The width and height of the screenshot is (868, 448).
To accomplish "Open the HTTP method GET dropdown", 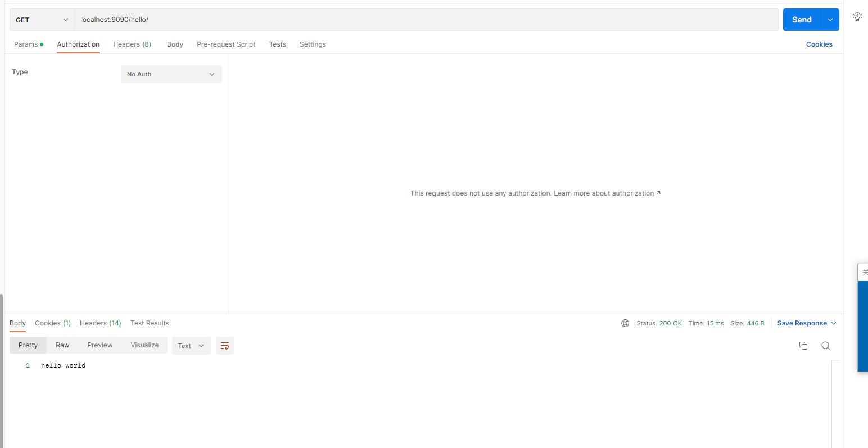I will (42, 20).
